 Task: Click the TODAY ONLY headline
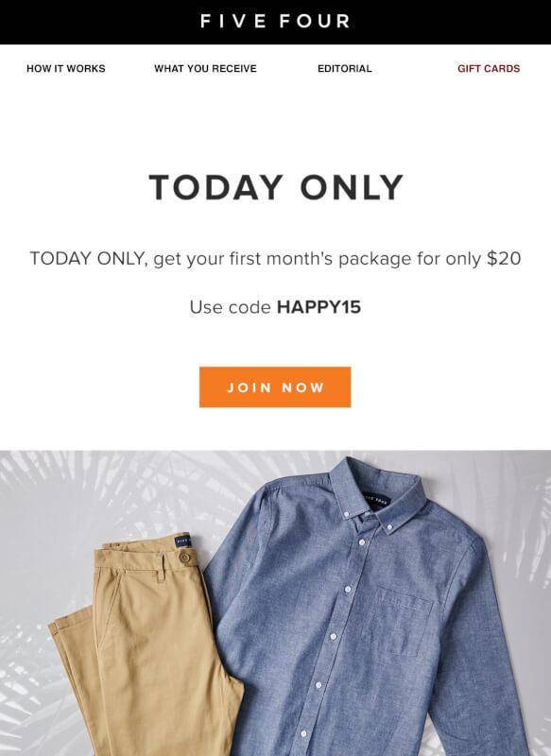point(276,187)
